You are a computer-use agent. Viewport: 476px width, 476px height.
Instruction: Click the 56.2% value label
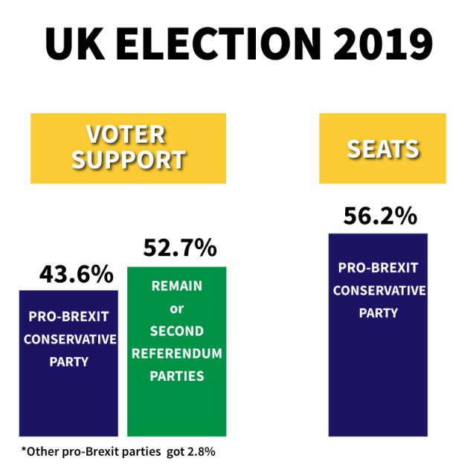[380, 216]
